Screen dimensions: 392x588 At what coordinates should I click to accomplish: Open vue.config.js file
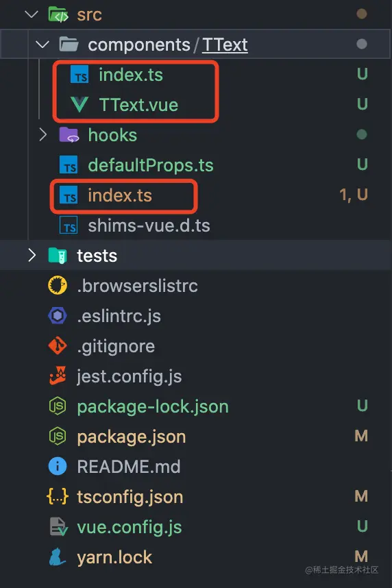tap(130, 527)
